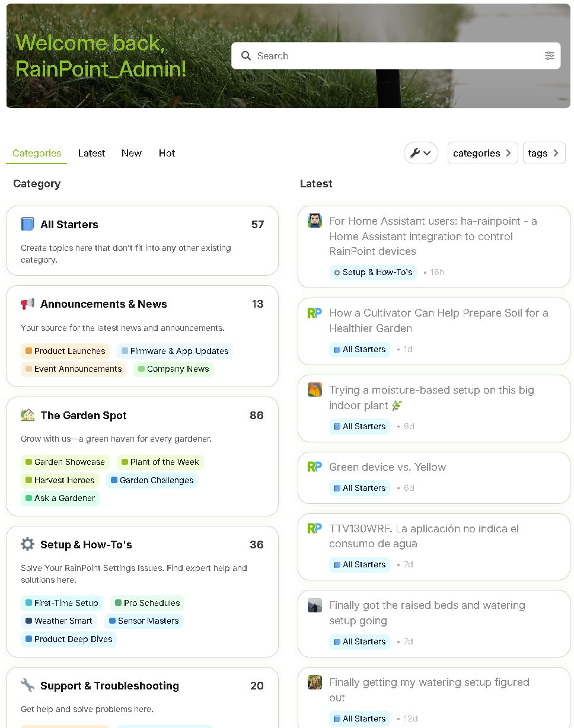Open the raised beds and watering topic

[427, 613]
